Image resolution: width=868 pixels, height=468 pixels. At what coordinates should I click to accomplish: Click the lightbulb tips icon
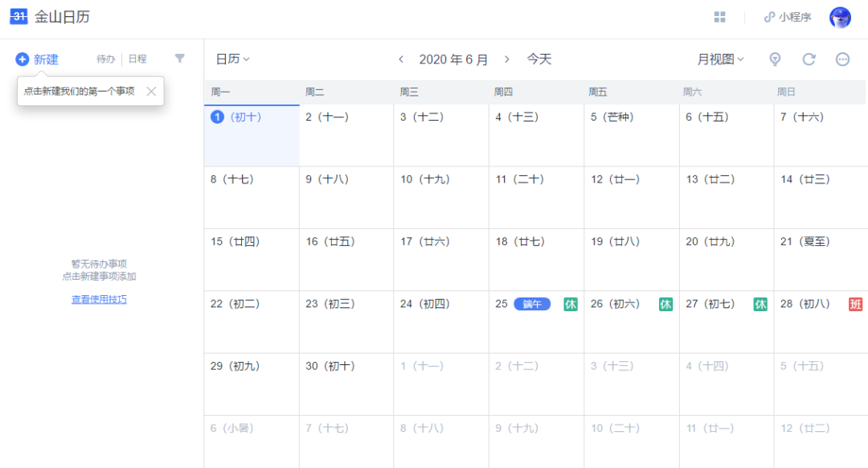coord(775,60)
